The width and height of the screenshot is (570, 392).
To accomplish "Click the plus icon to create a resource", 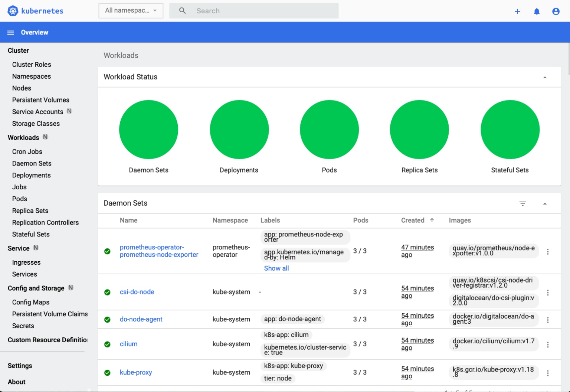I will pos(517,11).
